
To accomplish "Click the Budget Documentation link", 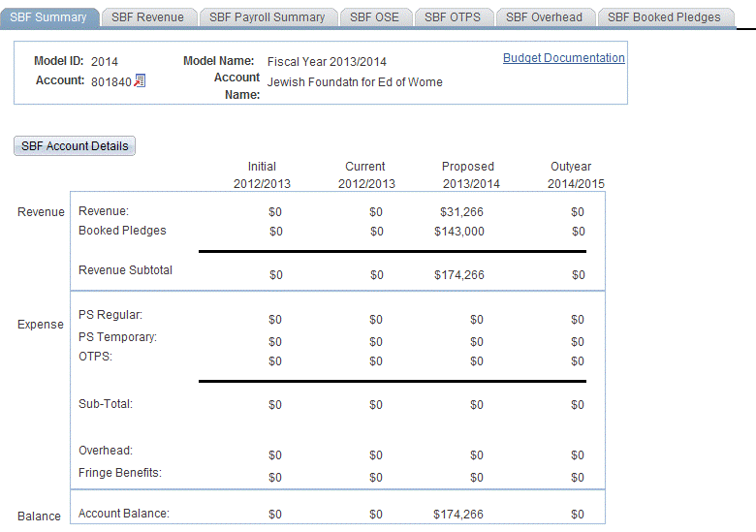I will click(x=563, y=58).
